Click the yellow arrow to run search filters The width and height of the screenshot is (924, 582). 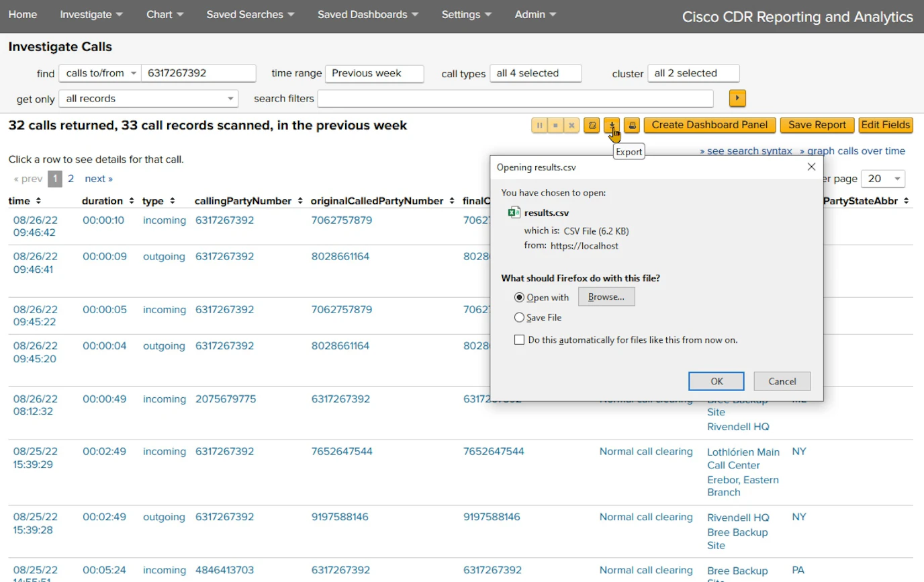(737, 98)
